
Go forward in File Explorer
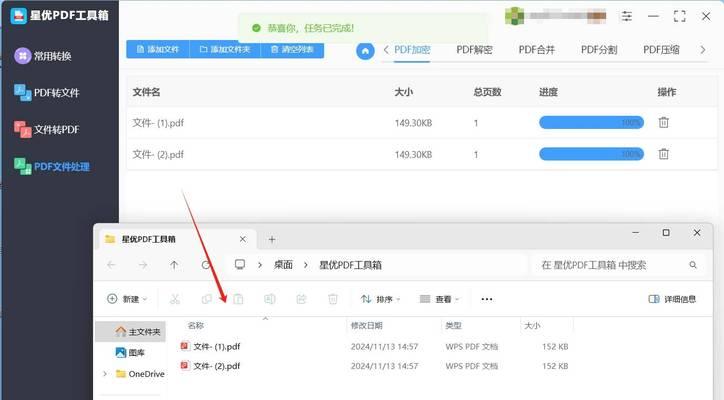(x=143, y=265)
